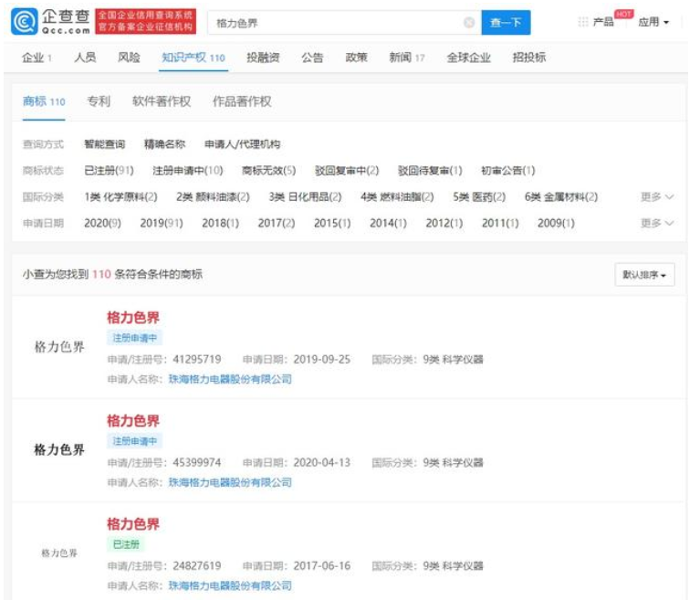Filter by status 驳回待复审(1)
Screen dimensions: 700x600
[x=430, y=170]
